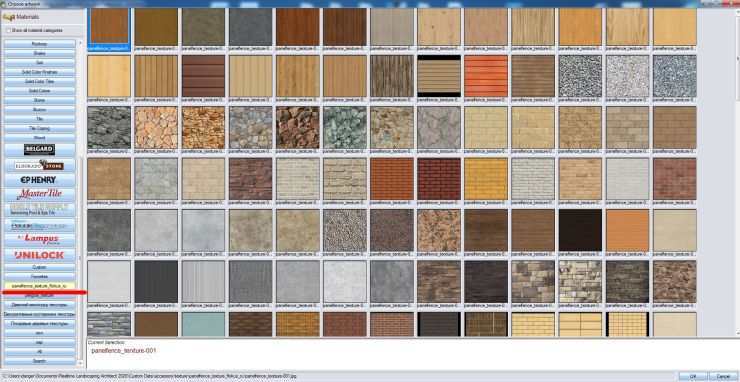Click the Favorites category button
The height and width of the screenshot is (382, 740).
pyautogui.click(x=40, y=276)
